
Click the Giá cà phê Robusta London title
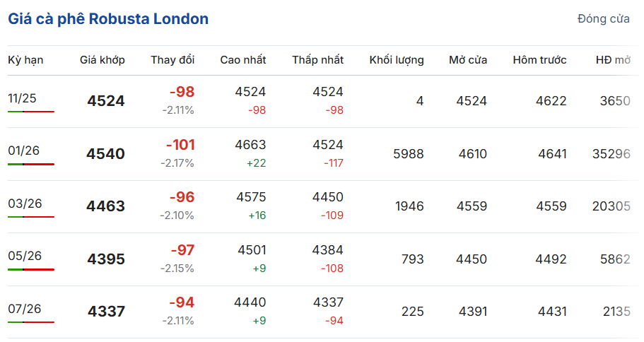pos(108,19)
